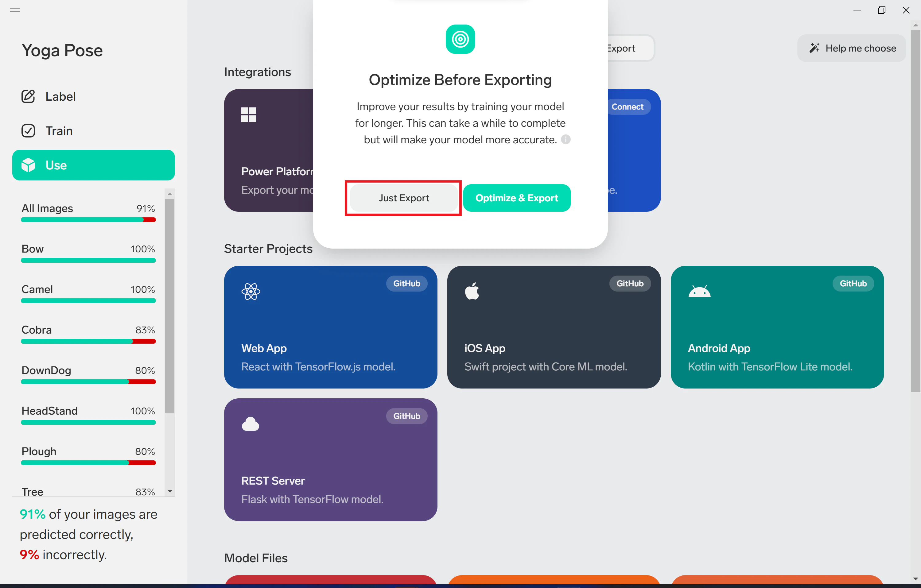
Task: Open the hamburger menu icon
Action: (x=14, y=11)
